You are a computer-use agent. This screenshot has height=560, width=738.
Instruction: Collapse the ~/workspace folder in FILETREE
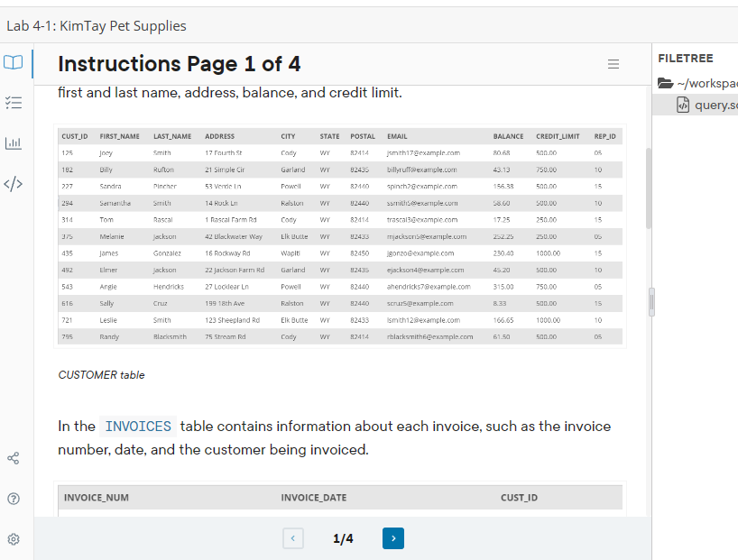point(666,82)
